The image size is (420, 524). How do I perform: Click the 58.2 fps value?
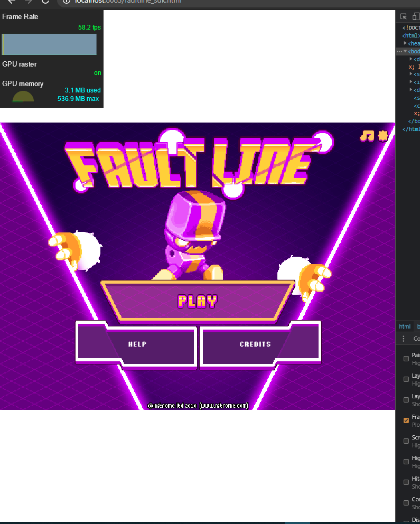[89, 27]
